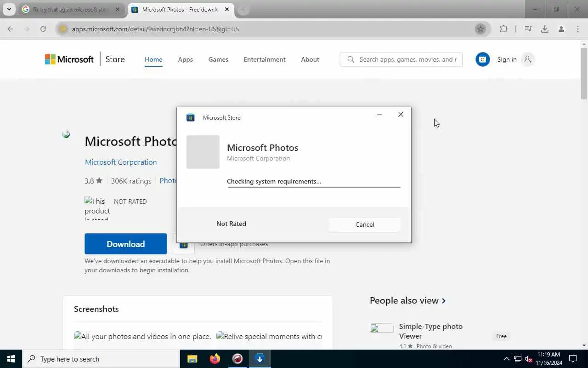
Task: Click the Simple-Type photo Viewer thumbnail
Action: [382, 328]
